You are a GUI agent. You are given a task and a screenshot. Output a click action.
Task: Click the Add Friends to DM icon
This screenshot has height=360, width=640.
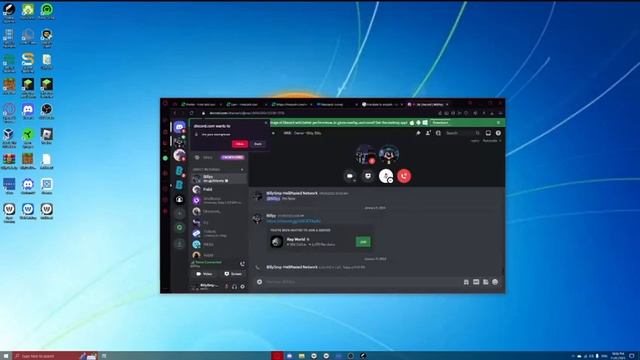(x=428, y=133)
